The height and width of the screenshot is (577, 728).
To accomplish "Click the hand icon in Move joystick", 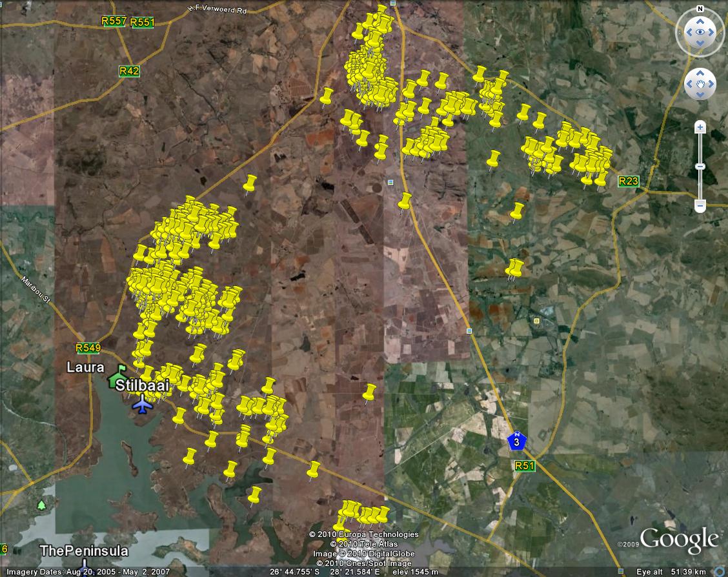I will pyautogui.click(x=700, y=84).
